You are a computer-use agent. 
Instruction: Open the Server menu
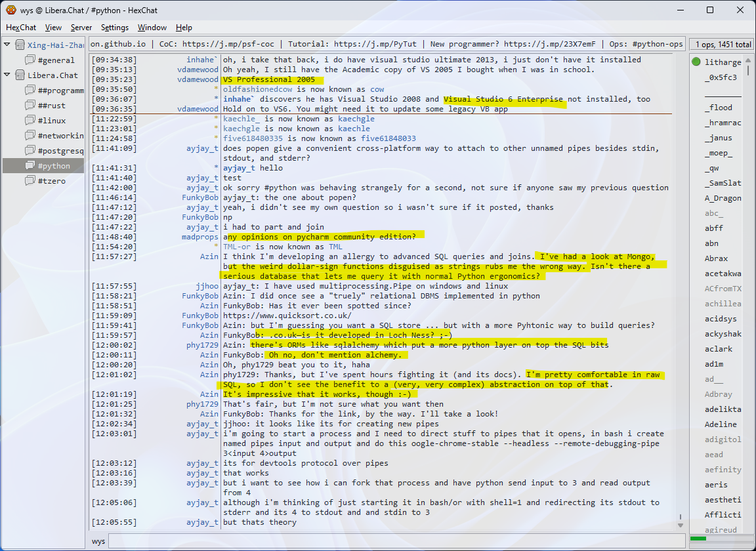(x=81, y=28)
